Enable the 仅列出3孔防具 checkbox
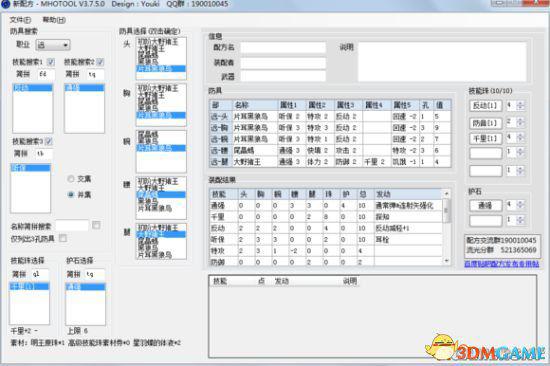550x366 pixels. pos(63,238)
